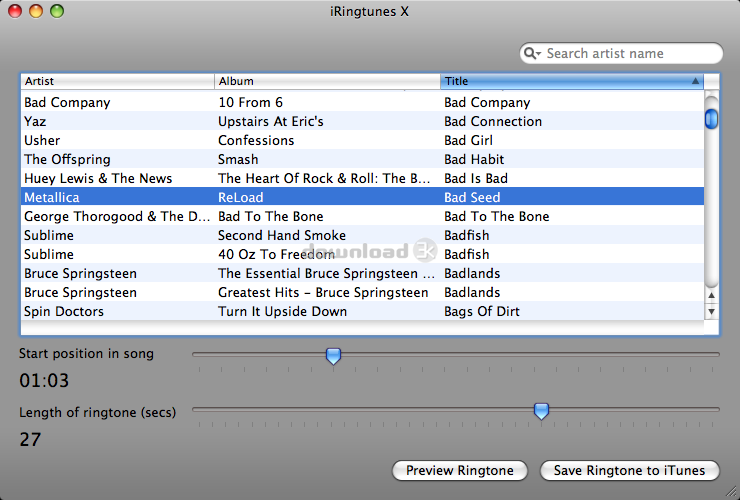The height and width of the screenshot is (500, 740).
Task: Click Save Ringtone to iTunes
Action: click(x=630, y=471)
